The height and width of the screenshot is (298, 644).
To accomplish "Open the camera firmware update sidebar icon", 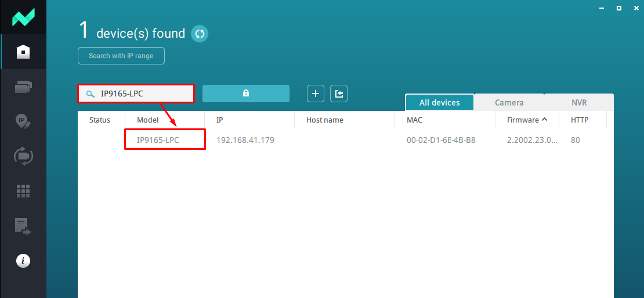I will tap(23, 156).
